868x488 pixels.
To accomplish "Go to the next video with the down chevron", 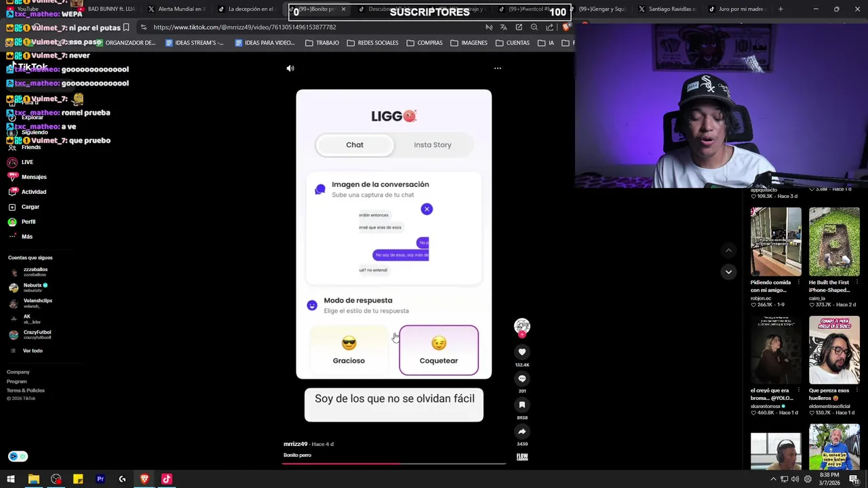I will pos(728,272).
